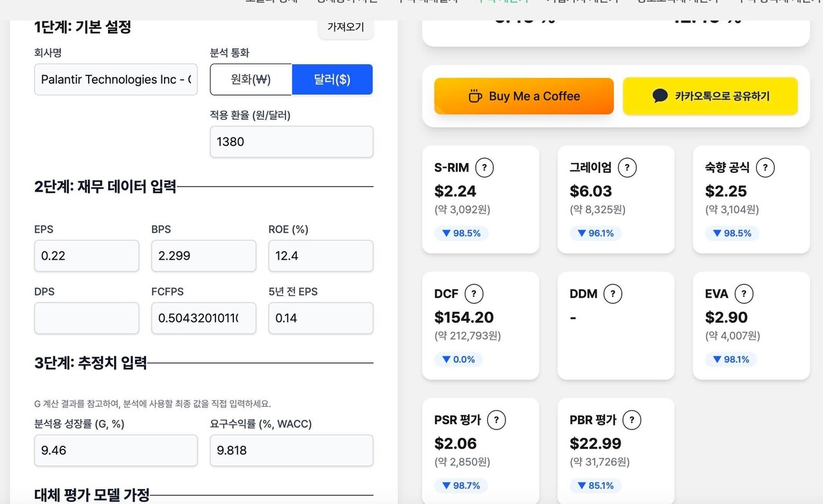Click the 적용 환율 exchange rate field
Screen dimensions: 823x504
(291, 141)
